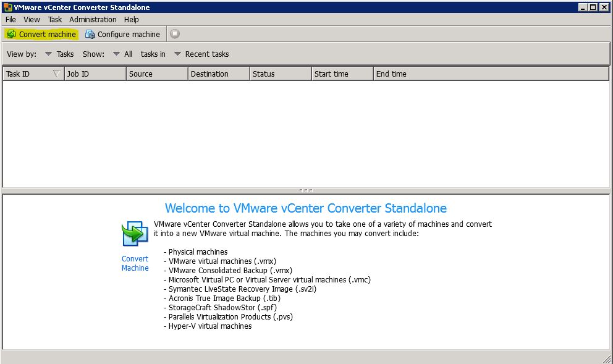Image resolution: width=613 pixels, height=364 pixels.
Task: Click the VMware Converter title bar icon
Action: 8,7
